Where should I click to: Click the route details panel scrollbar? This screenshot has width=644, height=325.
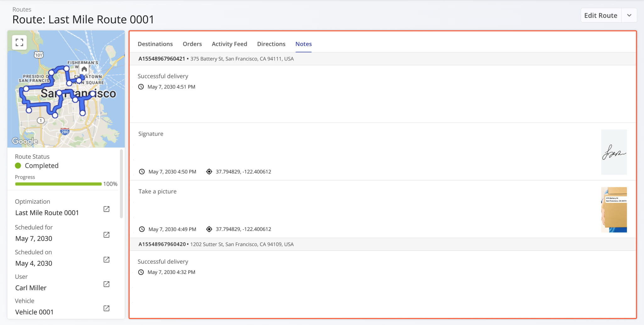click(x=121, y=184)
